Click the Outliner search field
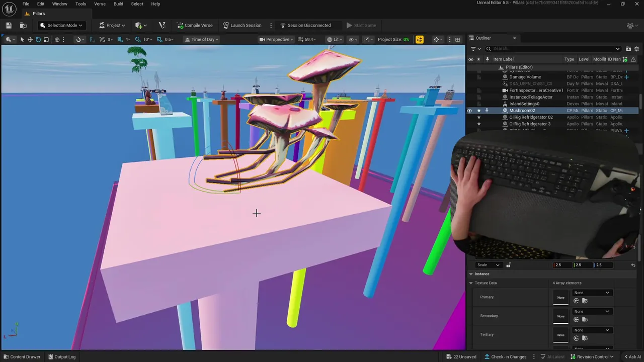Image resolution: width=644 pixels, height=362 pixels. [553, 49]
